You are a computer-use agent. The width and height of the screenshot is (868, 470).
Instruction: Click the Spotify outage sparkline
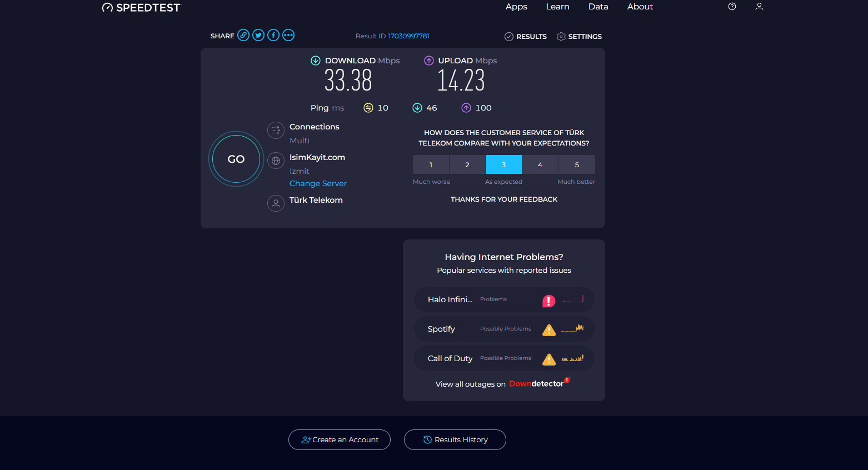573,328
